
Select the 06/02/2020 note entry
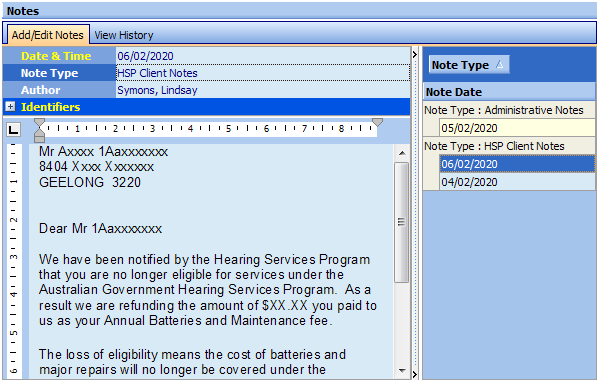517,164
